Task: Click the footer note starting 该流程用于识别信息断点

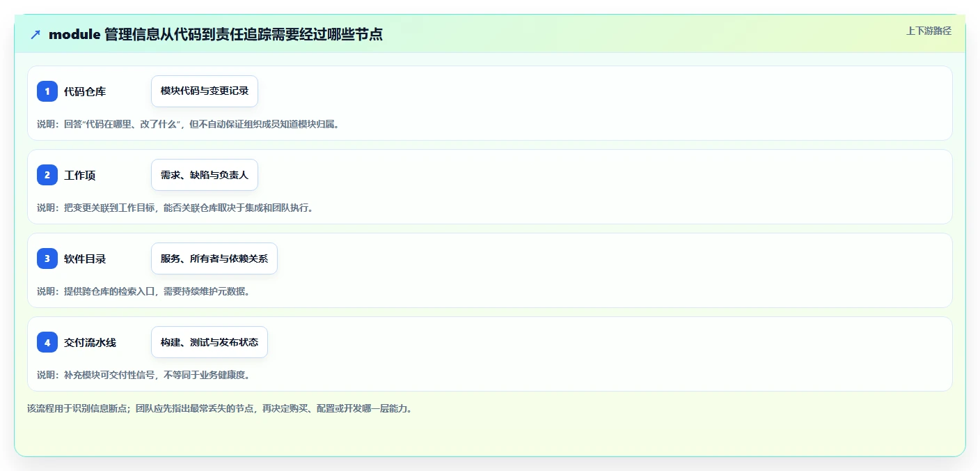Action: pos(220,408)
